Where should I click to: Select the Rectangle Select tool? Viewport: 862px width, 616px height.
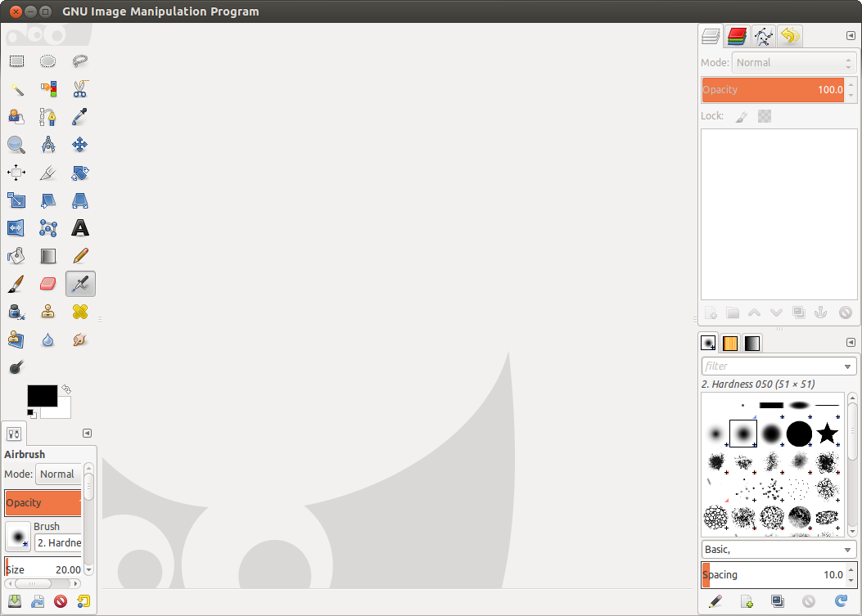16,61
